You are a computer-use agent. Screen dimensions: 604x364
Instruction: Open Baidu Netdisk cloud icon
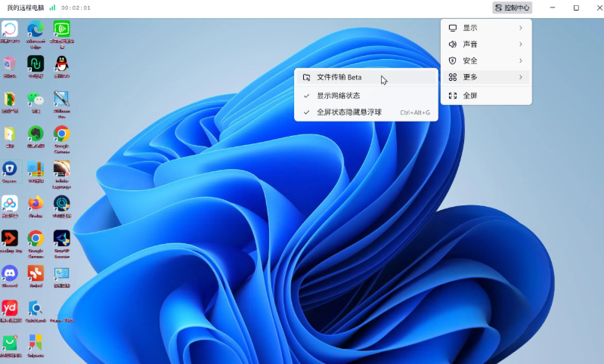(10, 204)
